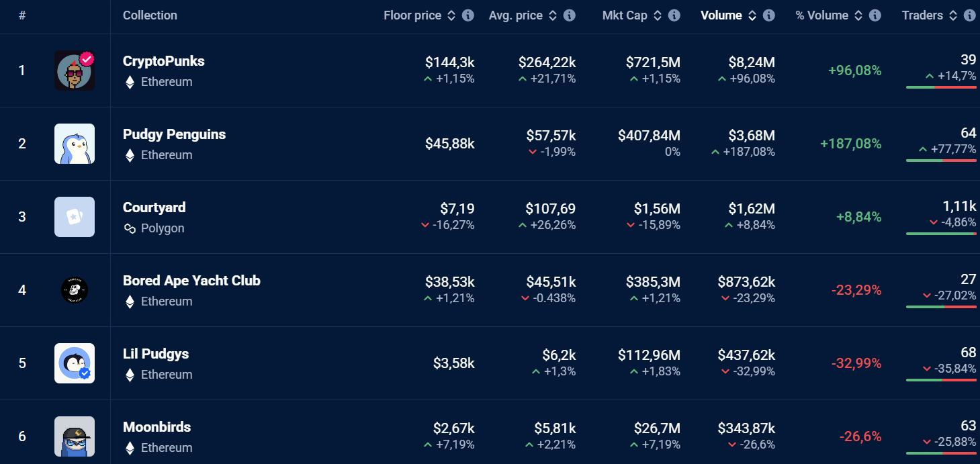
Task: Click the sort arrows next to Volume
Action: tap(752, 15)
